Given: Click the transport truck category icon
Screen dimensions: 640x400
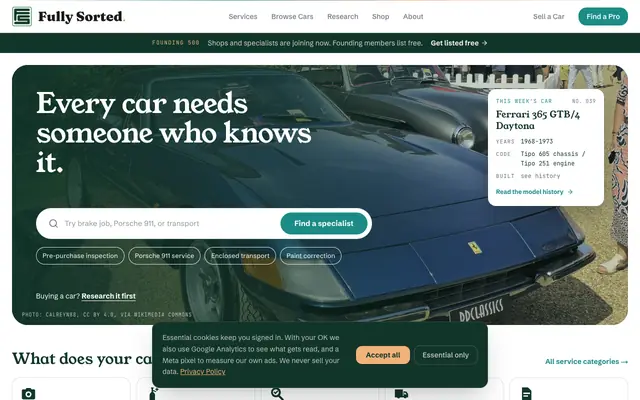Looking at the screenshot, I should point(401,393).
